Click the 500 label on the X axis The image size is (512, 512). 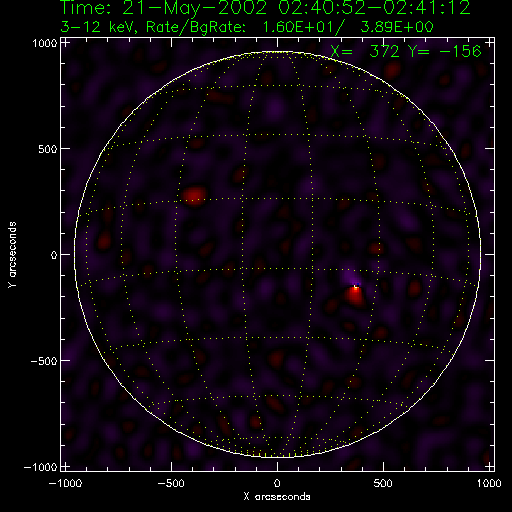click(383, 483)
